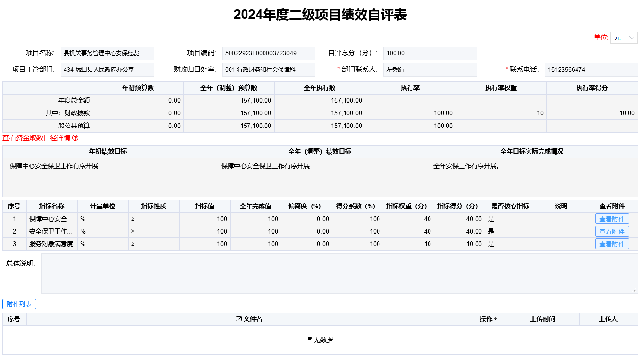View attachments for 服务对象满意度 row
The width and height of the screenshot is (643, 364).
[612, 244]
